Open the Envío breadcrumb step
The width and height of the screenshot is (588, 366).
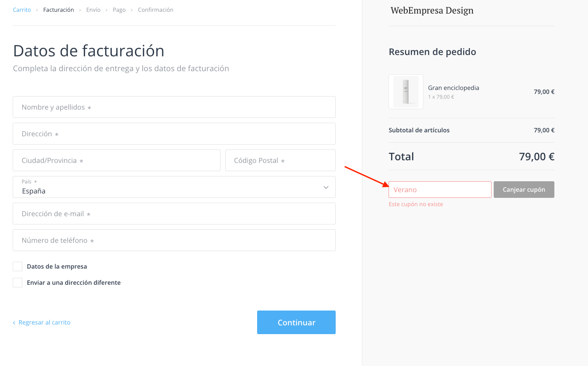click(x=93, y=10)
